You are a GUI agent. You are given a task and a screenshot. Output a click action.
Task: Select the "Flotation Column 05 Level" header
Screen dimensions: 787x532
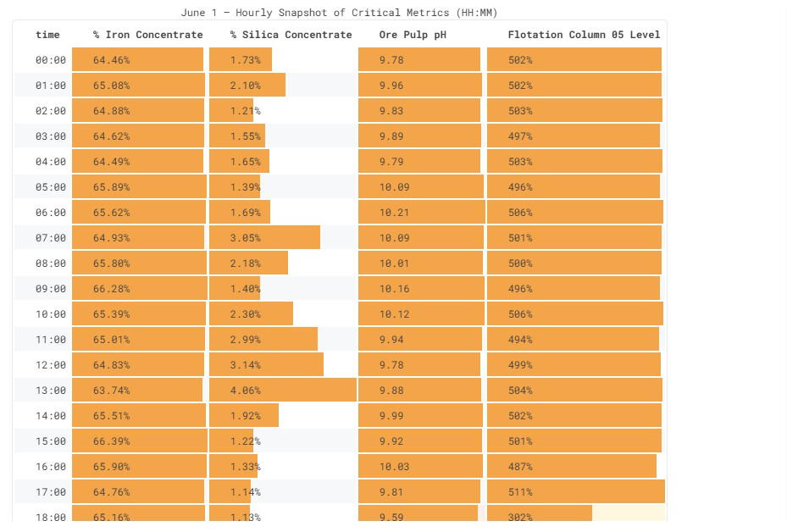pos(584,35)
